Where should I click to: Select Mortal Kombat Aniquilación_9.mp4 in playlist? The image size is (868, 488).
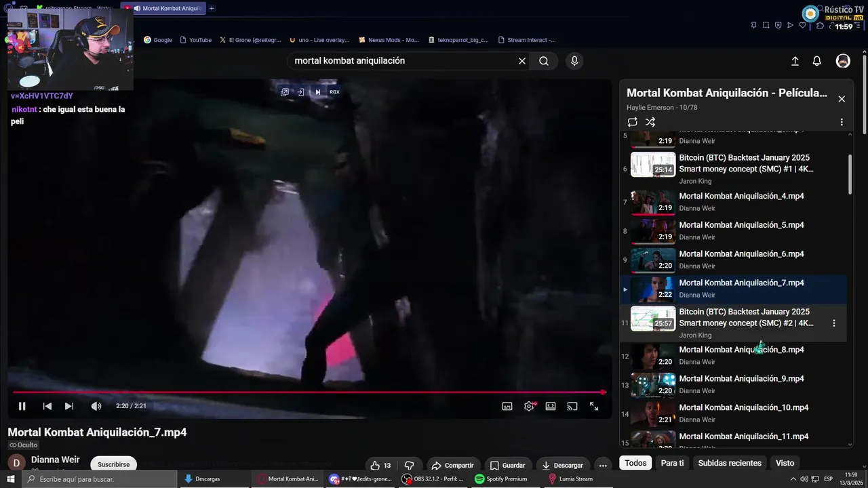pyautogui.click(x=741, y=379)
